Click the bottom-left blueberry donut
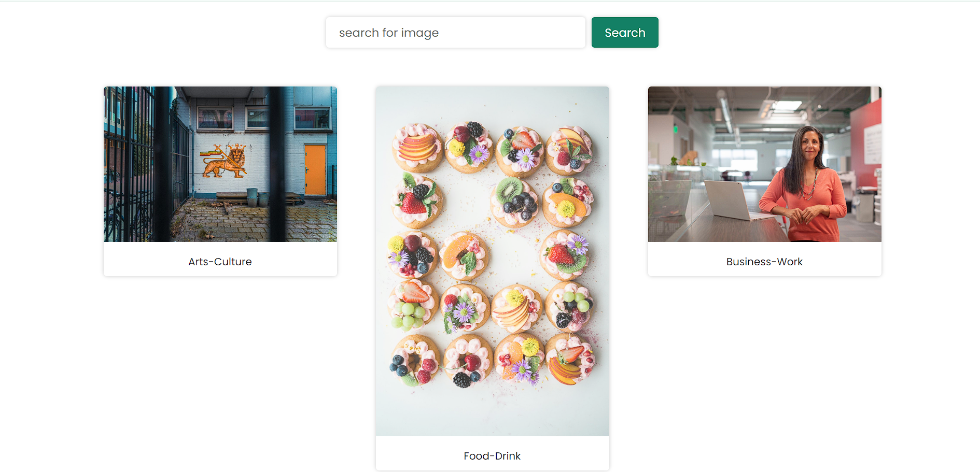The height and width of the screenshot is (472, 980). (x=414, y=361)
